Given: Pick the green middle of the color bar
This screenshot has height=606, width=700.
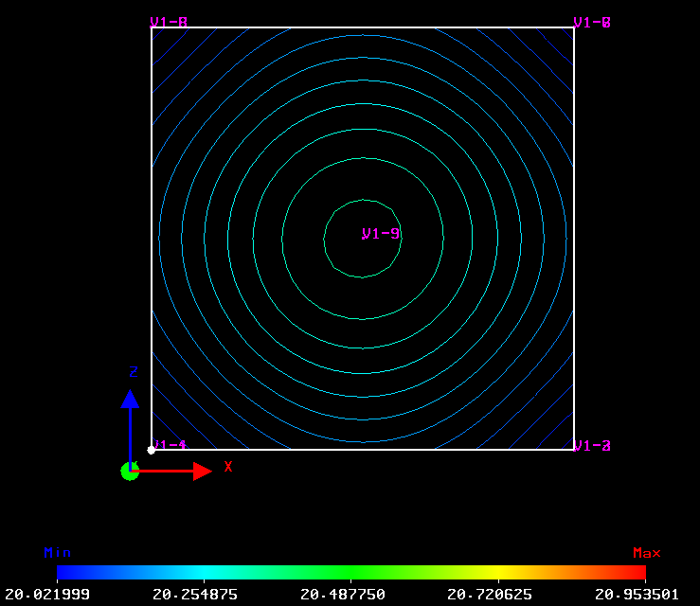Looking at the screenshot, I should tap(351, 572).
